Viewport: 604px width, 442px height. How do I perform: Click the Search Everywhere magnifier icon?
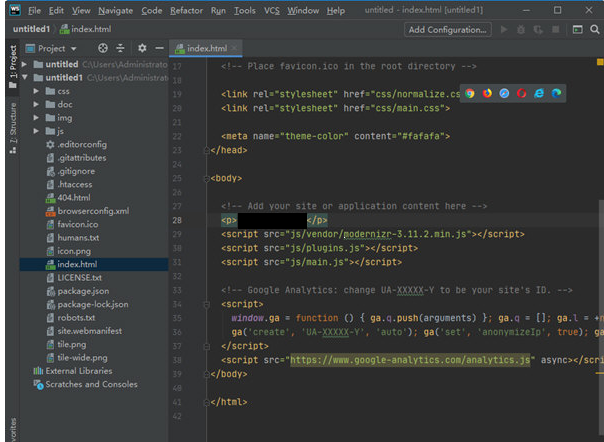pos(595,30)
